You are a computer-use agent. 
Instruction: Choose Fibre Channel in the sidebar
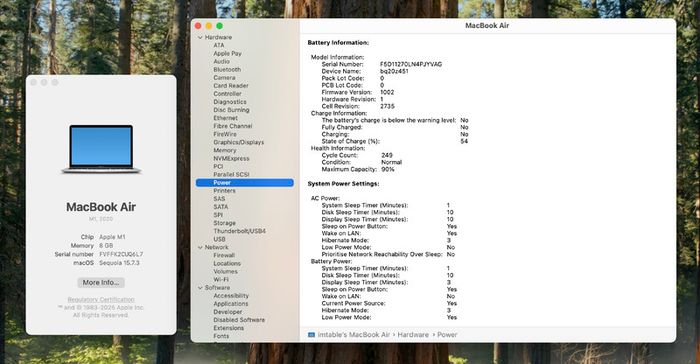click(233, 126)
